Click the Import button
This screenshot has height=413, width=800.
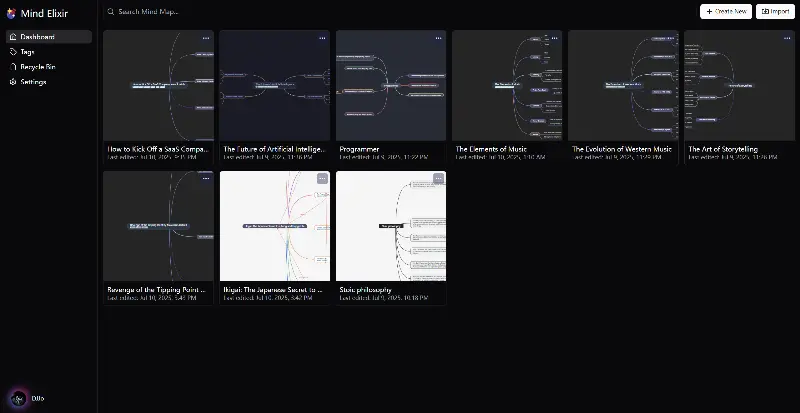click(x=775, y=11)
